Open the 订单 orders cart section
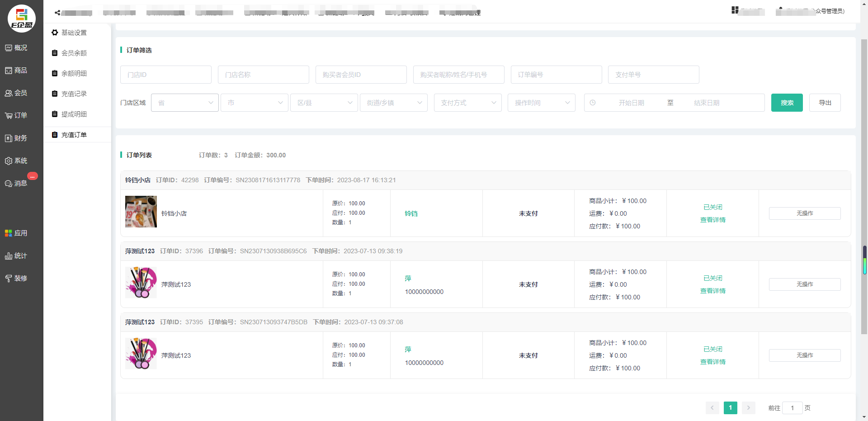 pyautogui.click(x=16, y=116)
